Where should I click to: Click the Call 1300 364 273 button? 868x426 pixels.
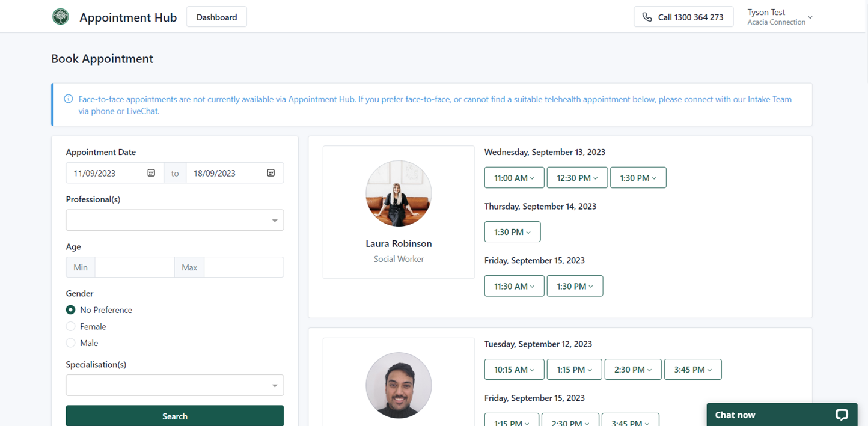click(x=683, y=17)
